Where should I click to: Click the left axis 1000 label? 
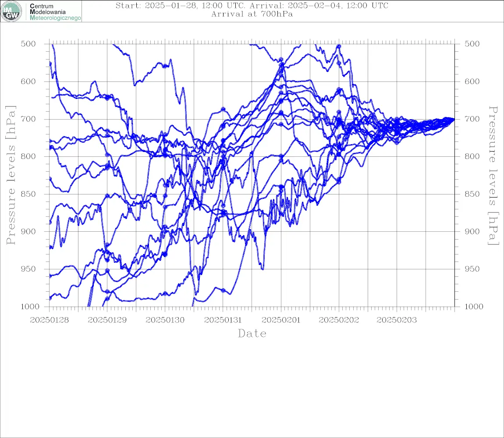pos(30,307)
